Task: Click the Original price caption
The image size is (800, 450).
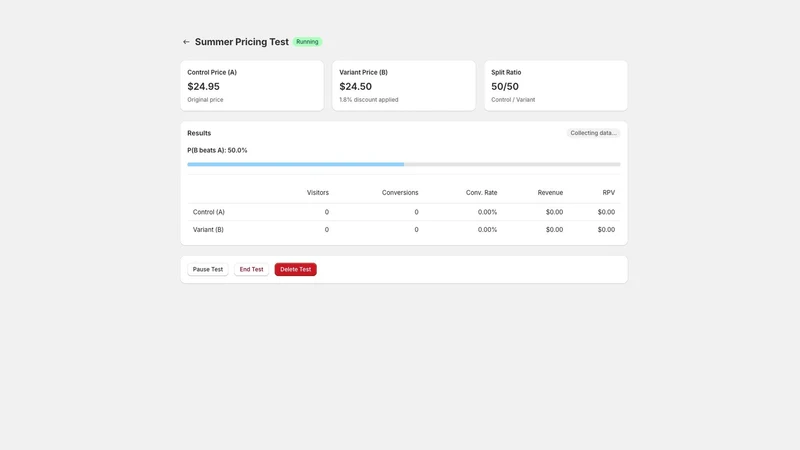Action: pyautogui.click(x=205, y=100)
